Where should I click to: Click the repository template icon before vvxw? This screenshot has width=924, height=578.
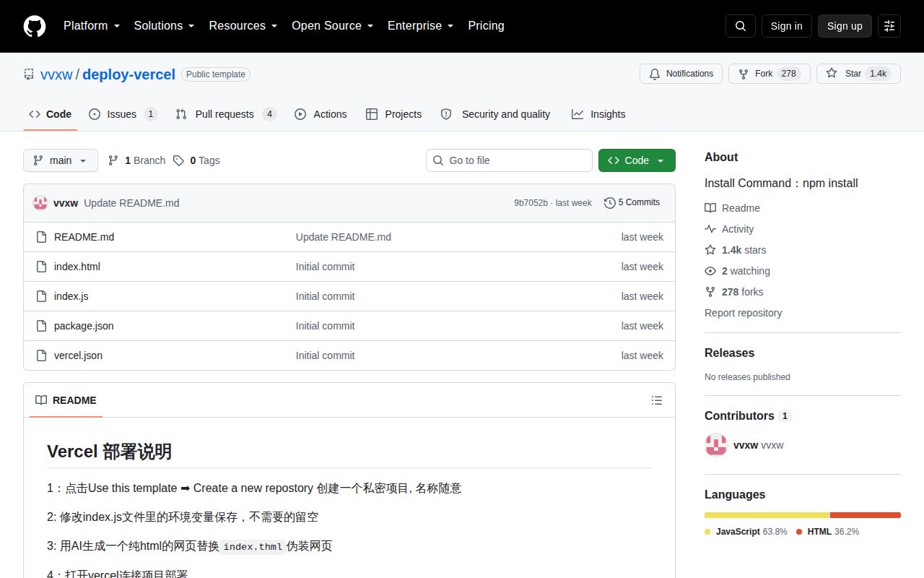point(29,74)
